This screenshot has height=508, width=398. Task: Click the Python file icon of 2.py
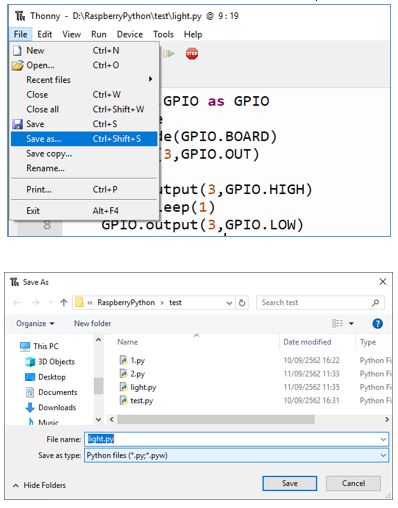click(x=123, y=373)
